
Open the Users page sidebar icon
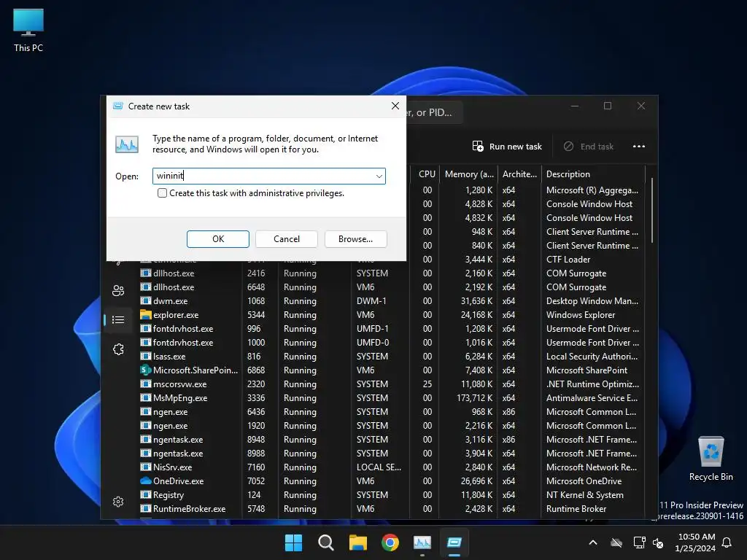pos(118,290)
